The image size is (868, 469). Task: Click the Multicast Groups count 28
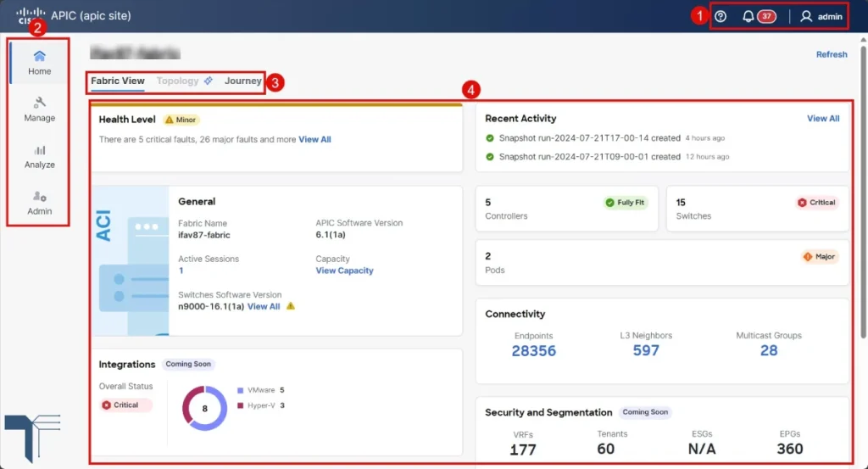point(769,350)
